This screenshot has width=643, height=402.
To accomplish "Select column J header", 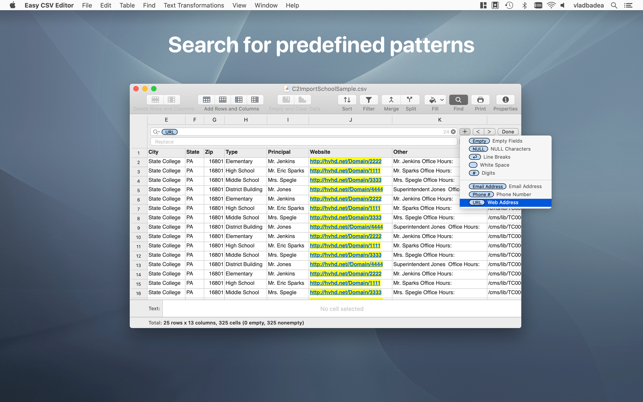I will [350, 120].
